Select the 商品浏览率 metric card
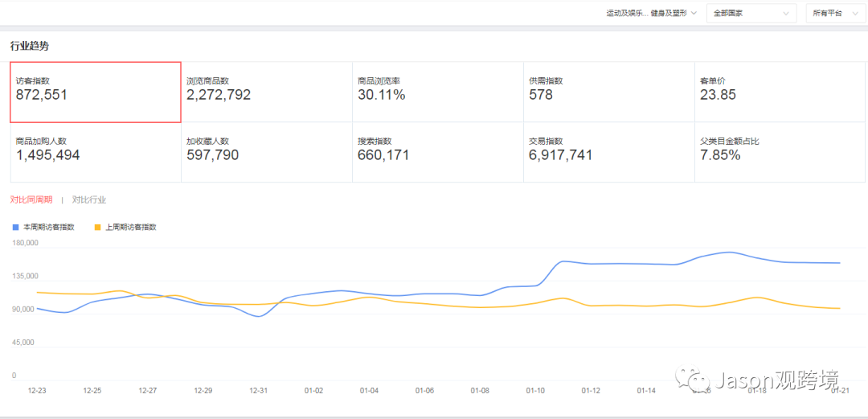868x419 pixels. point(437,92)
